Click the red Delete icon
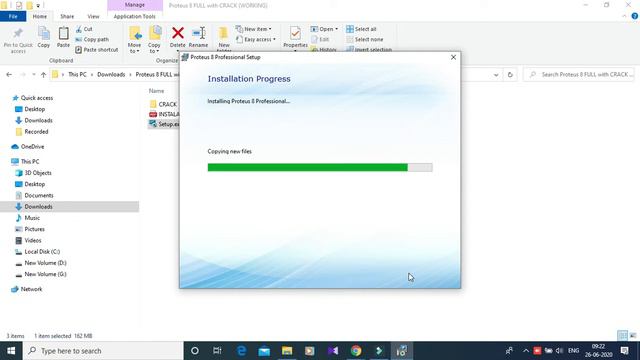 pos(178,33)
